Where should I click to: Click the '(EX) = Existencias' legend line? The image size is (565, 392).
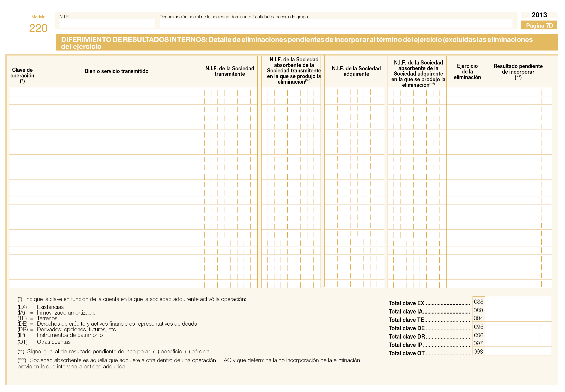[40, 307]
